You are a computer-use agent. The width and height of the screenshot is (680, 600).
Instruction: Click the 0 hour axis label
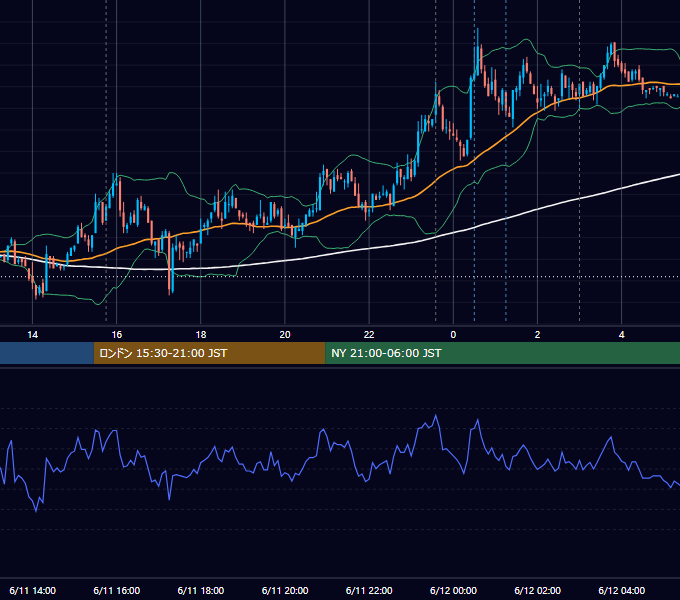pos(453,335)
